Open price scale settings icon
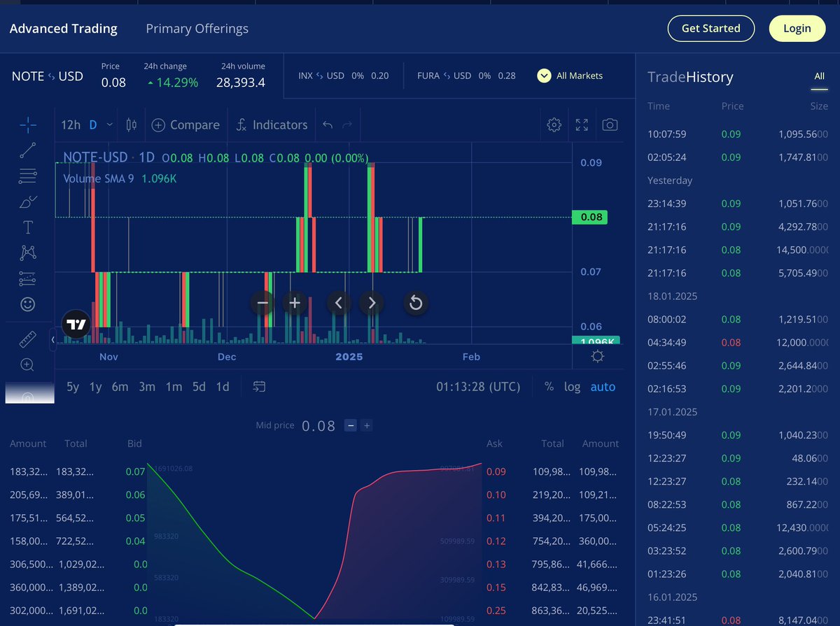 pyautogui.click(x=597, y=357)
